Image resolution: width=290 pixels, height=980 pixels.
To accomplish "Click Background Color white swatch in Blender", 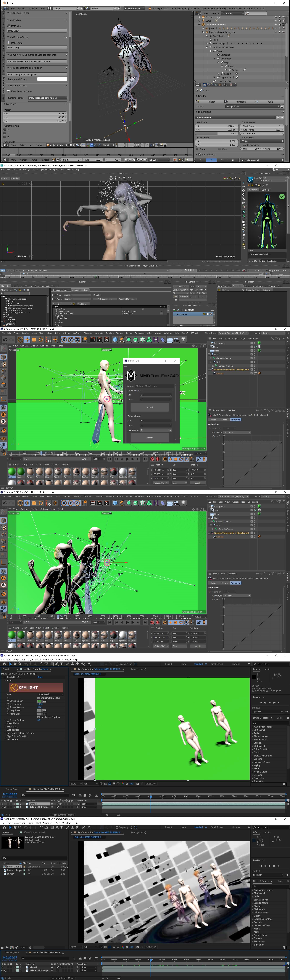I will tap(52, 79).
